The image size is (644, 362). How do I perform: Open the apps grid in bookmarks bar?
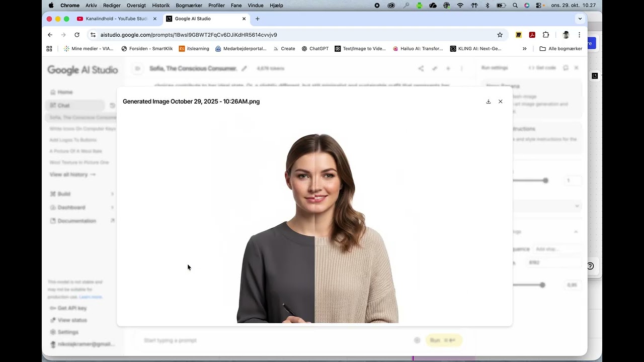[49, 49]
